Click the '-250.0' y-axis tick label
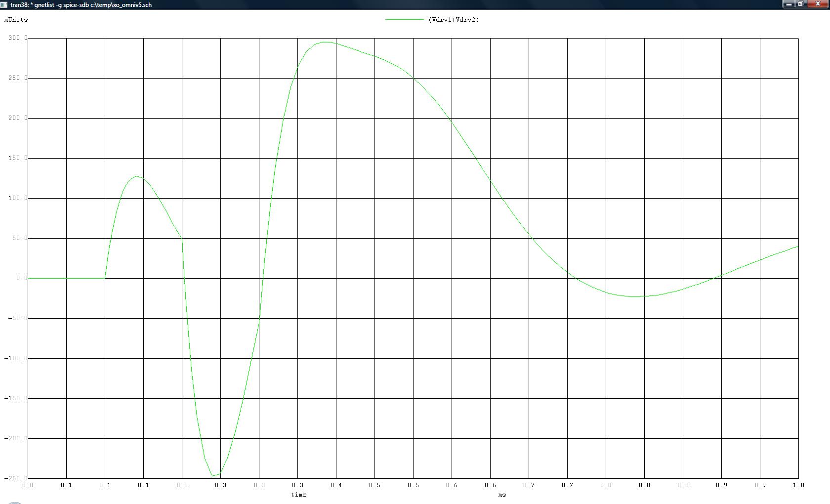The width and height of the screenshot is (830, 504). [16, 478]
